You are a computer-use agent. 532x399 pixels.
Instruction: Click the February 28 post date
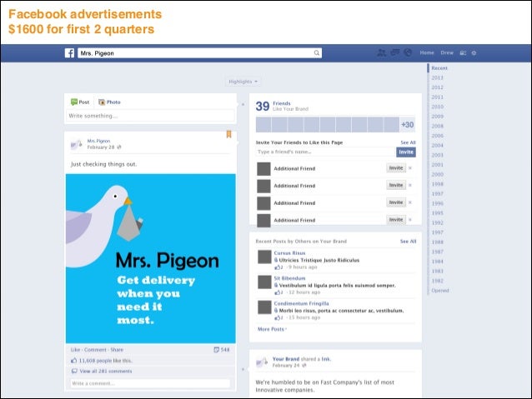(101, 147)
